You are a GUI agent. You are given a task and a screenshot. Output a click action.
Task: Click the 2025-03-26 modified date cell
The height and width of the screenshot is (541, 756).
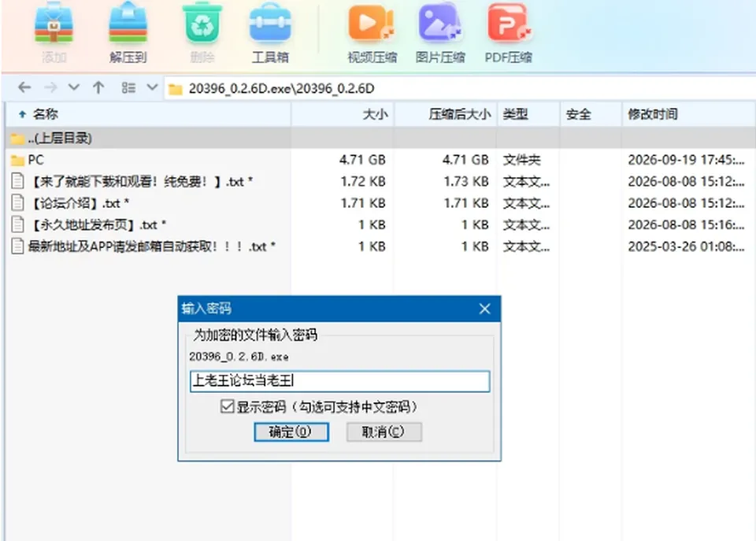[686, 246]
